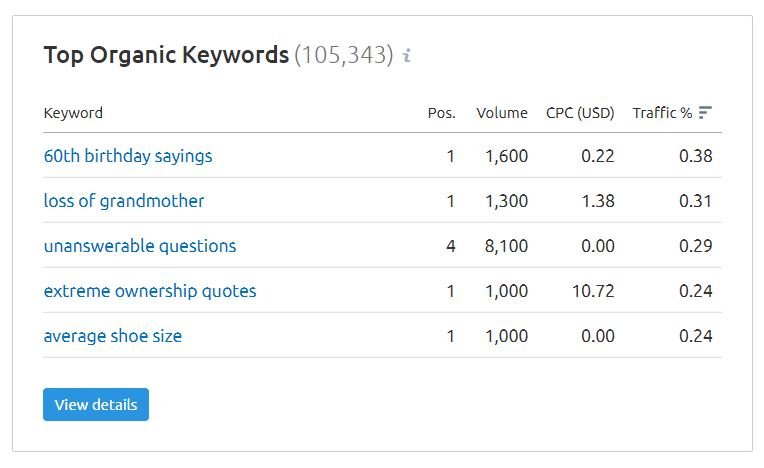The height and width of the screenshot is (468, 764).
Task: Click the 105,343 keyword count
Action: tap(344, 55)
